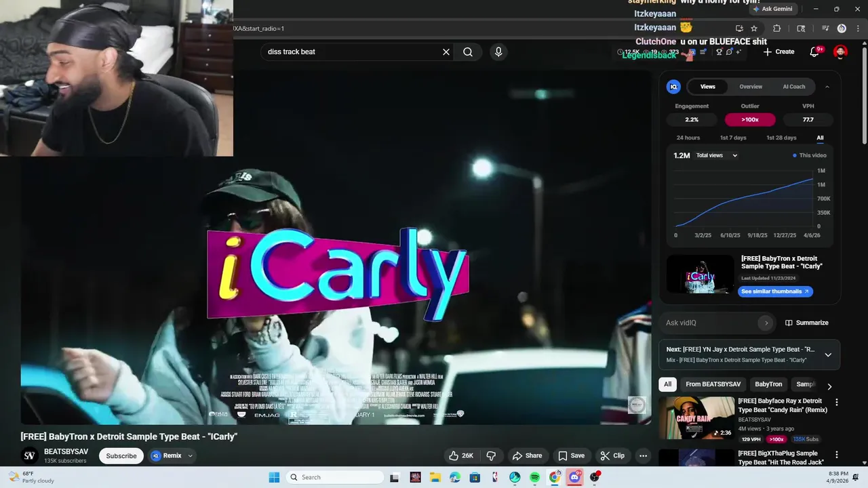868x488 pixels.
Task: Open Microsoft Edge from taskbar
Action: (x=454, y=477)
